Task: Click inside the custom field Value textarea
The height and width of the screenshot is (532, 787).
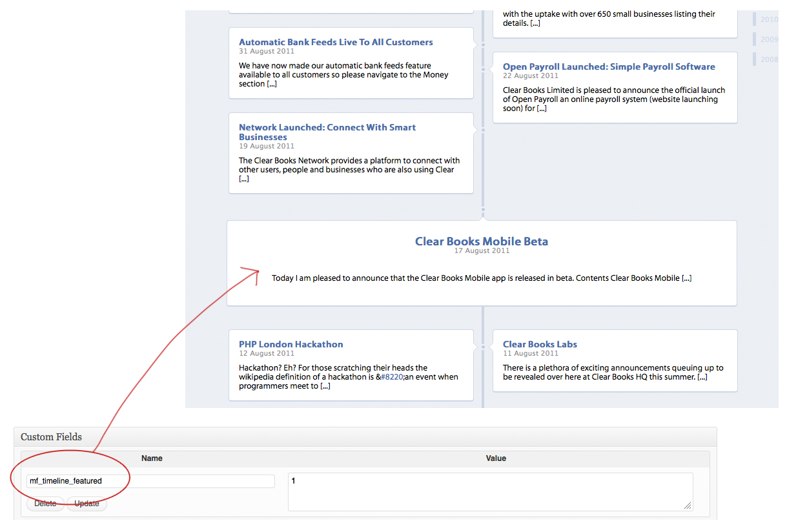Action: tap(490, 491)
